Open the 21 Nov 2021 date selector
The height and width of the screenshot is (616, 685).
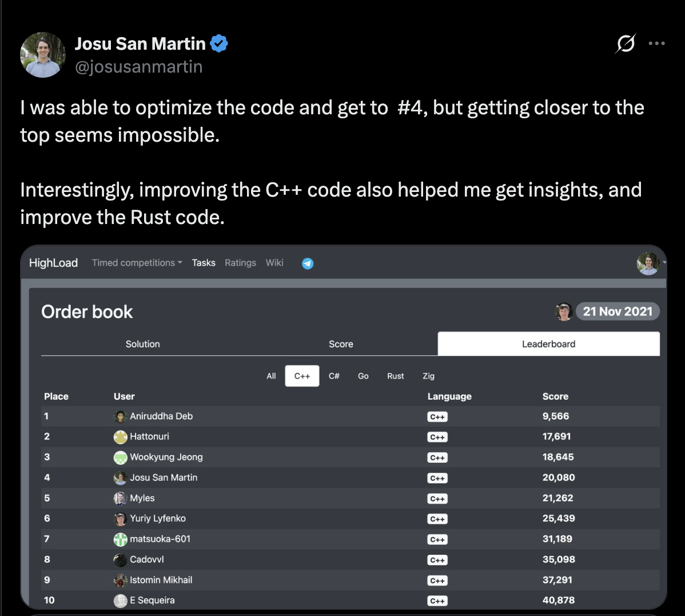(x=618, y=311)
